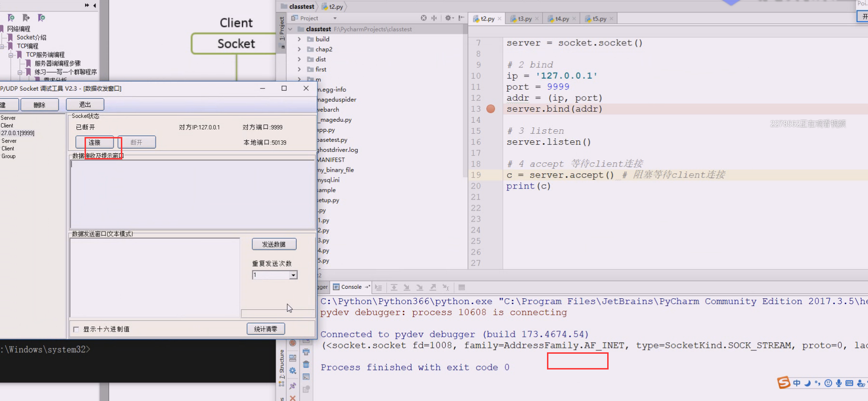Click the 发送数据 (send data) button
Viewport: 868px width, 401px height.
point(274,244)
